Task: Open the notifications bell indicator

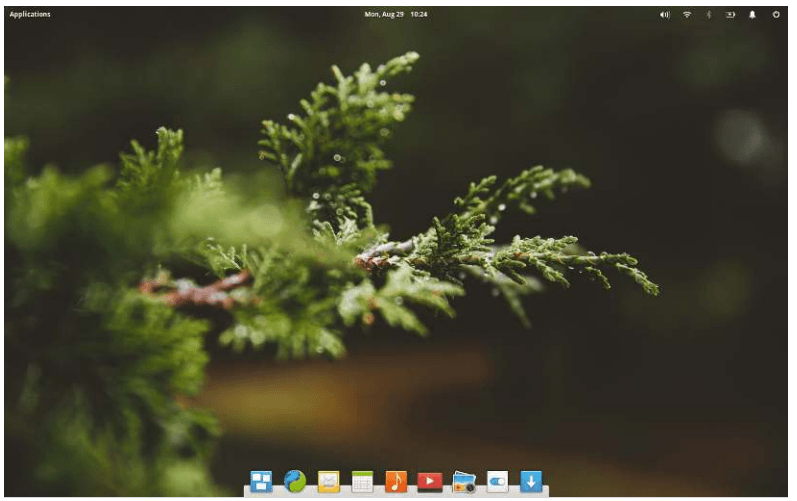Action: 752,15
